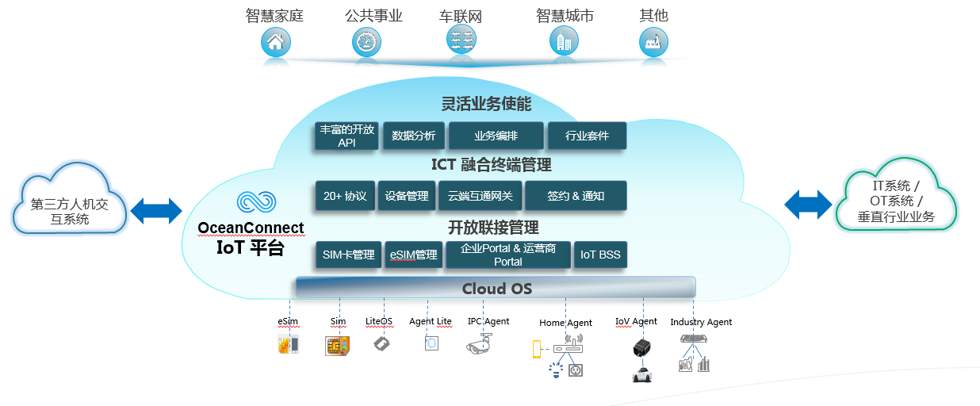980x406 pixels.
Task: Select the 数据分析 box
Action: click(x=414, y=136)
